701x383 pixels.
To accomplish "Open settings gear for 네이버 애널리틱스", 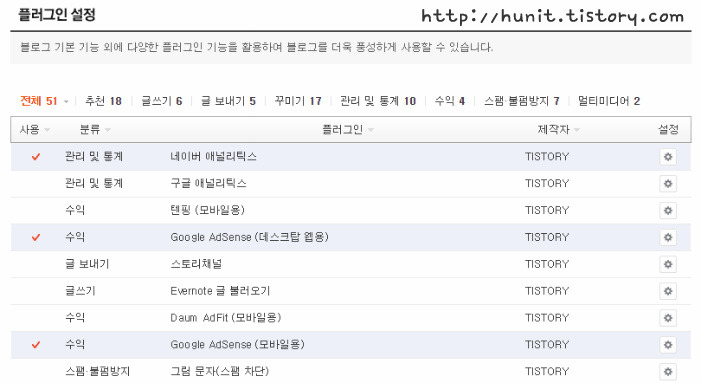I will pyautogui.click(x=668, y=157).
